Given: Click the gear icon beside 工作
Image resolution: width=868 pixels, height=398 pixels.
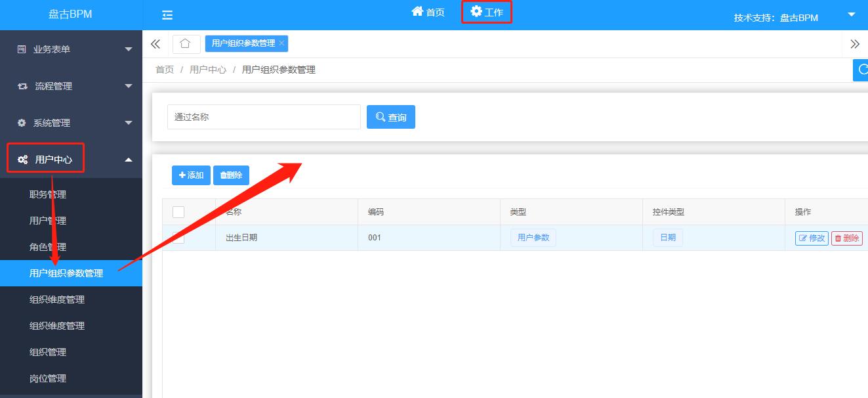Looking at the screenshot, I should tap(476, 11).
